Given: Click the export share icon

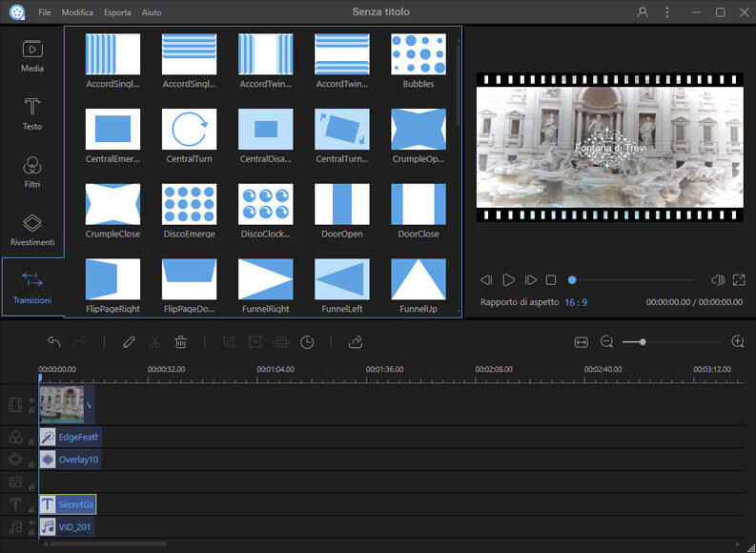Looking at the screenshot, I should (356, 342).
